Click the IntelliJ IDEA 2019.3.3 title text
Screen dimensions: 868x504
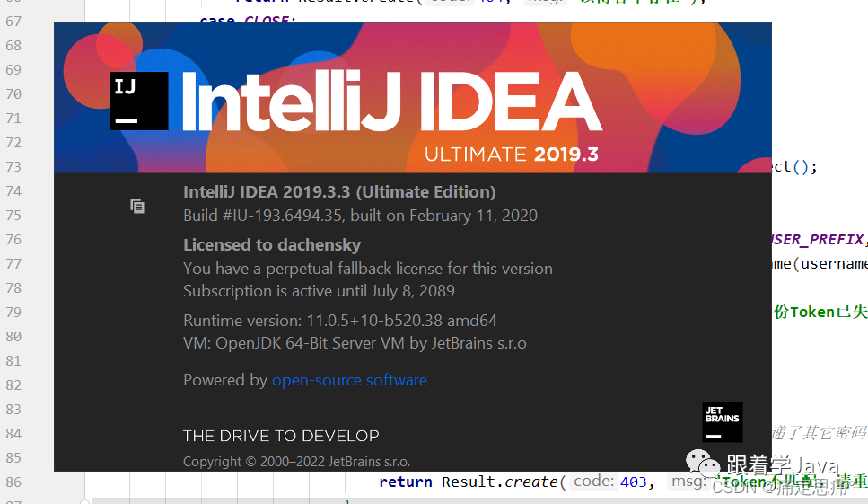(x=339, y=191)
